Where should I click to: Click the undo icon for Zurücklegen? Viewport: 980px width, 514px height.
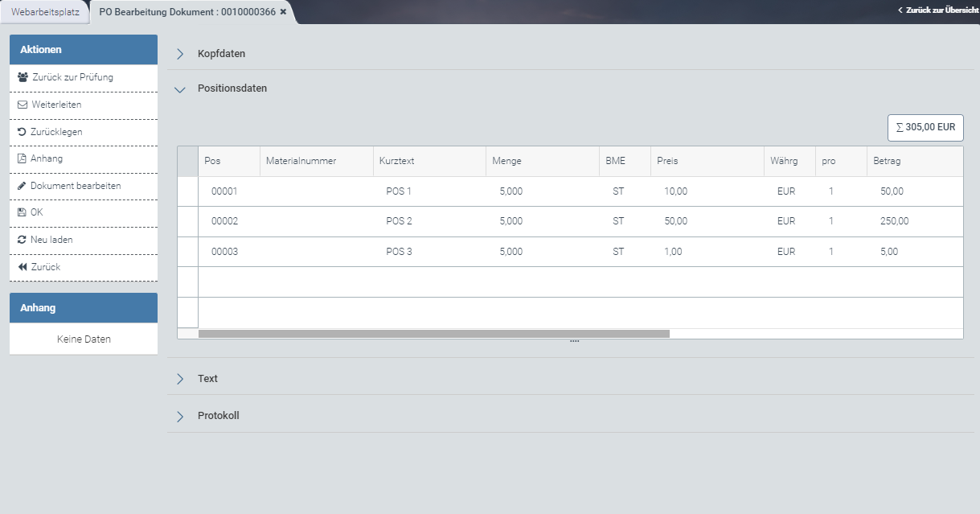pyautogui.click(x=23, y=132)
